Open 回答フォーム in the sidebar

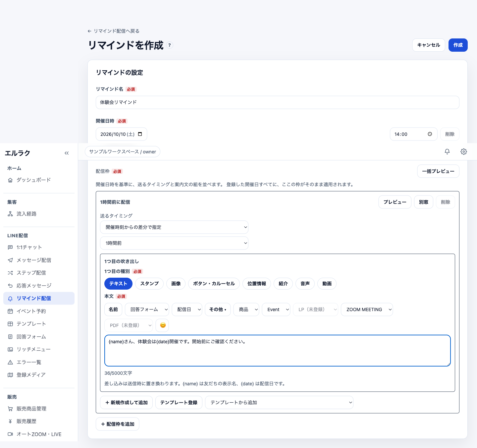tap(39, 337)
